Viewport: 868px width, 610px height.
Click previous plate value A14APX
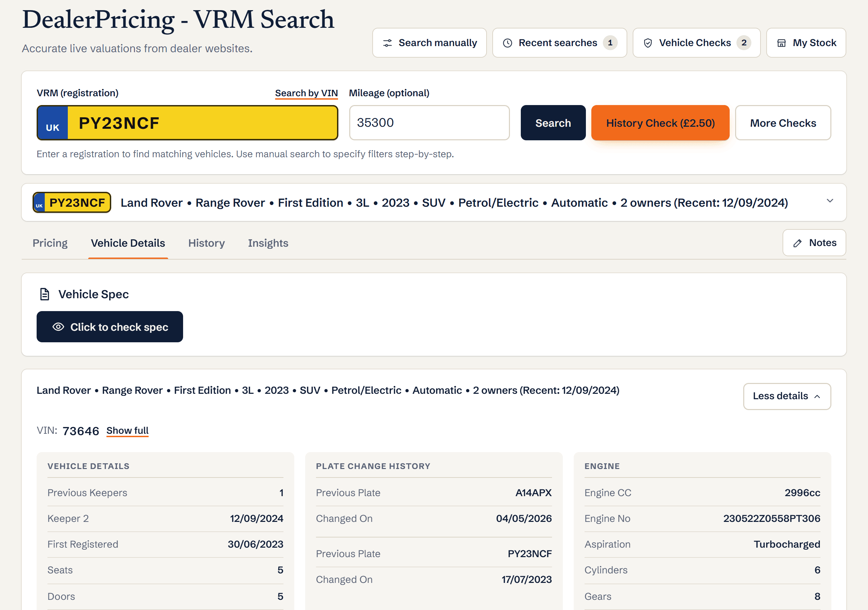coord(533,492)
